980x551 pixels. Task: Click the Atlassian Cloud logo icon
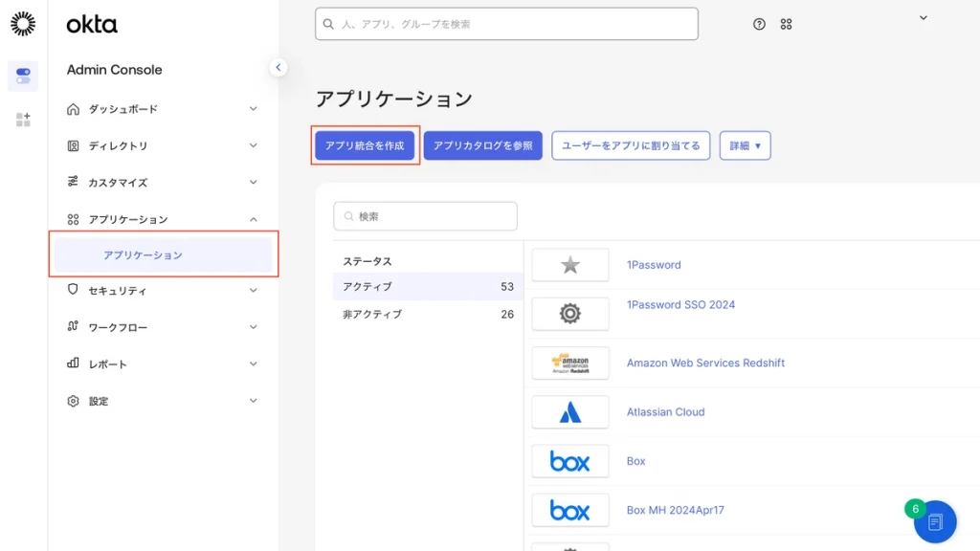click(570, 412)
